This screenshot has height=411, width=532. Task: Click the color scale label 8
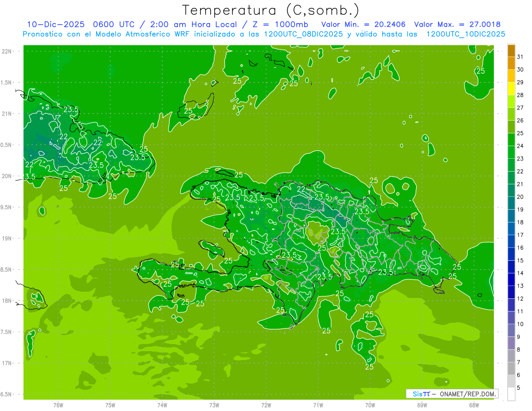[519, 350]
